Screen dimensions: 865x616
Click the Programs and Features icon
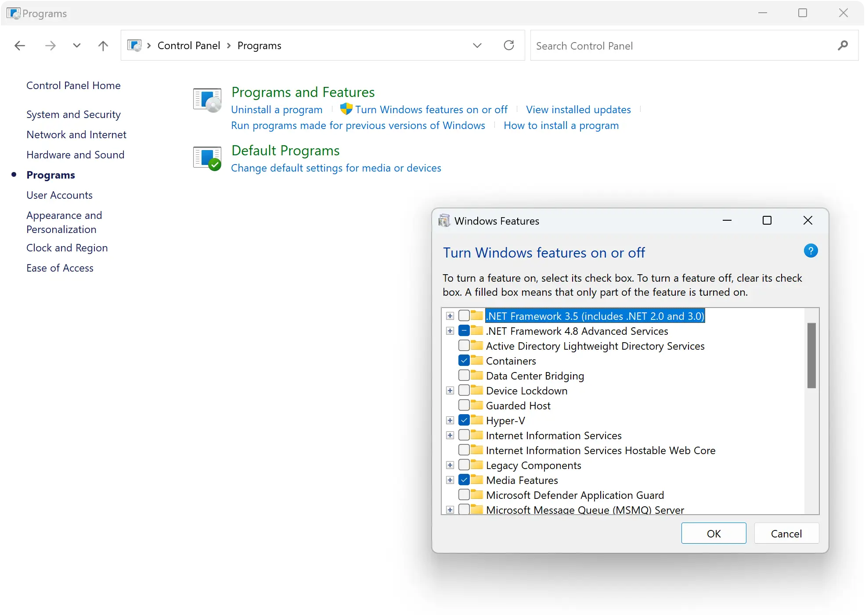coord(207,100)
